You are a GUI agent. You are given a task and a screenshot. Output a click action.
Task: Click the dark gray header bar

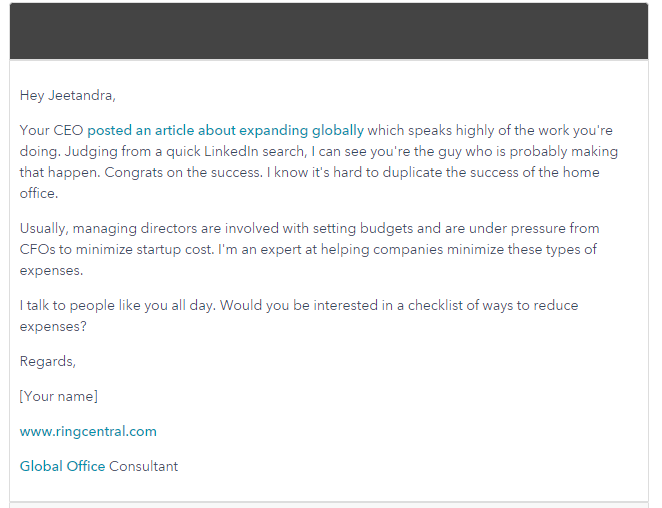329,31
